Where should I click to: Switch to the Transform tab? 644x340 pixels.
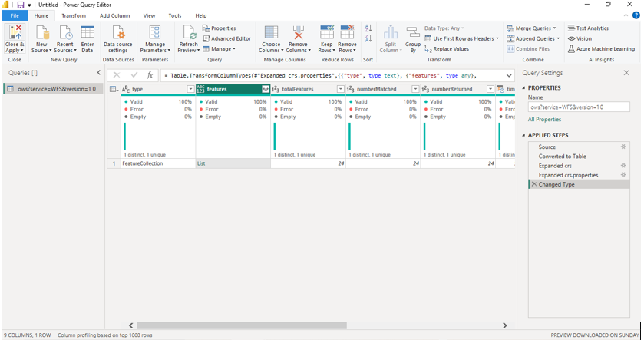coord(74,15)
